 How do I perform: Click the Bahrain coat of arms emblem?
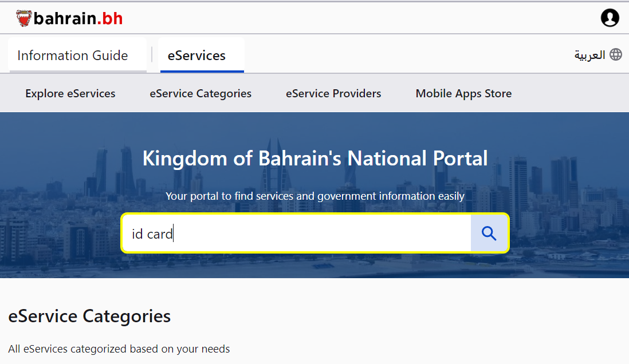click(x=23, y=18)
